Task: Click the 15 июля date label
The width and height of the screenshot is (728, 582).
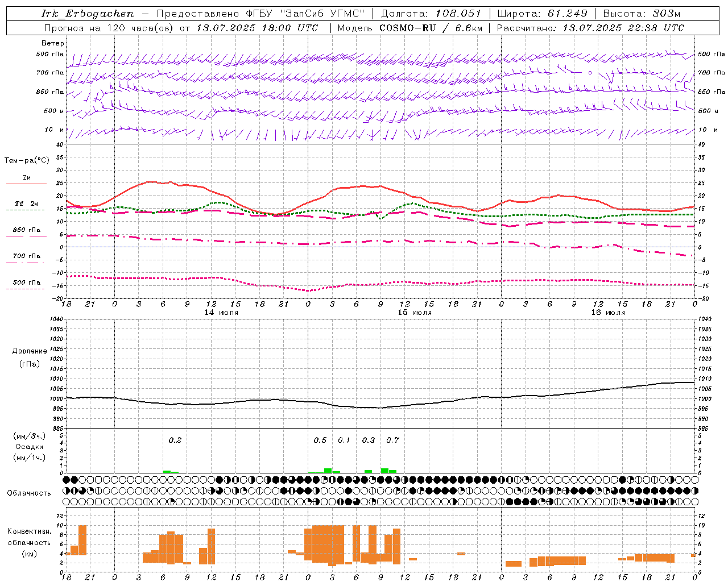Action: point(414,313)
